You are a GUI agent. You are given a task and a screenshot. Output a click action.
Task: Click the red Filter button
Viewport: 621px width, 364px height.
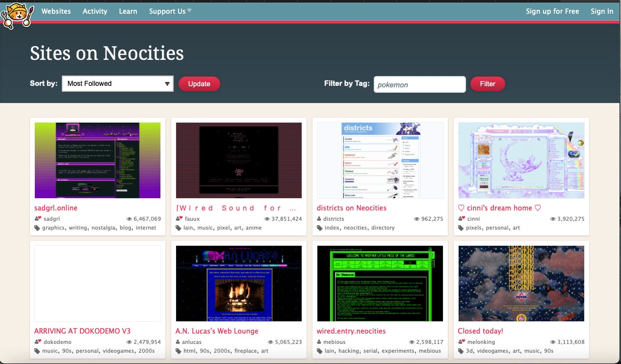tap(488, 83)
